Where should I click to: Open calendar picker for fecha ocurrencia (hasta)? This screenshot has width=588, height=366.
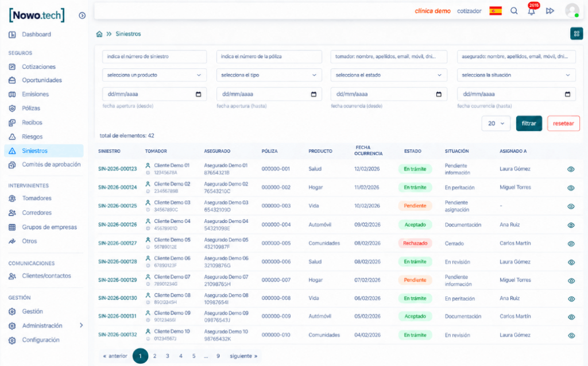(567, 94)
